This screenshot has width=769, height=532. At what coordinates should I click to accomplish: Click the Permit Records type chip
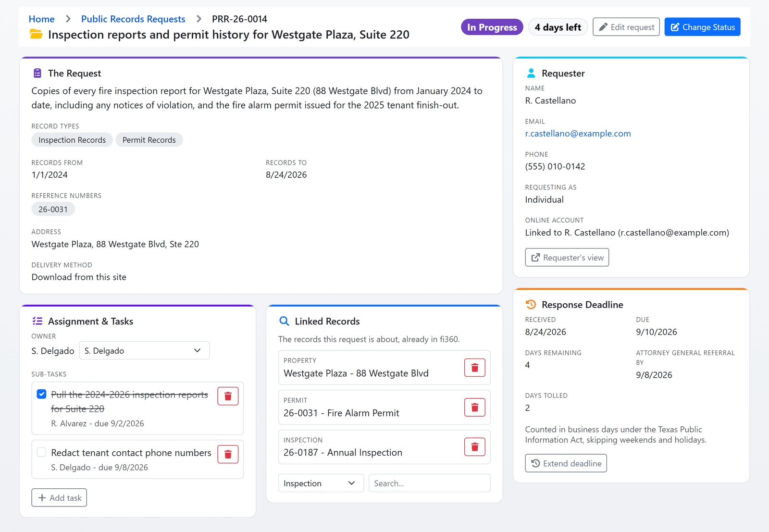click(149, 140)
